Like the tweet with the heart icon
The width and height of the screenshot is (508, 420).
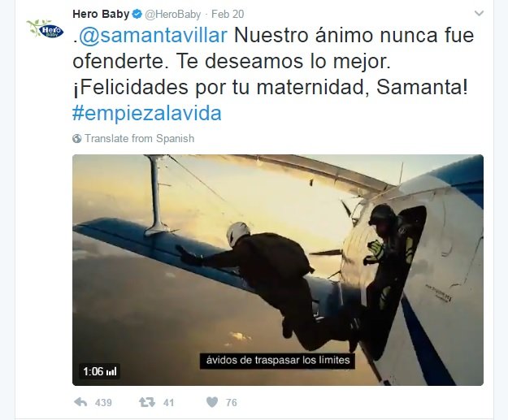(212, 402)
